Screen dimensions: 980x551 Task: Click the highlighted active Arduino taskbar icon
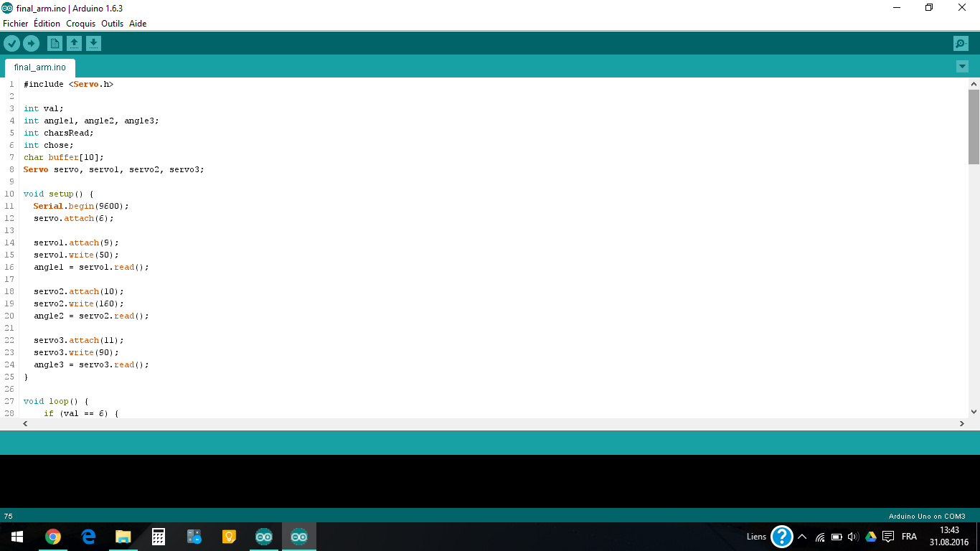click(299, 537)
